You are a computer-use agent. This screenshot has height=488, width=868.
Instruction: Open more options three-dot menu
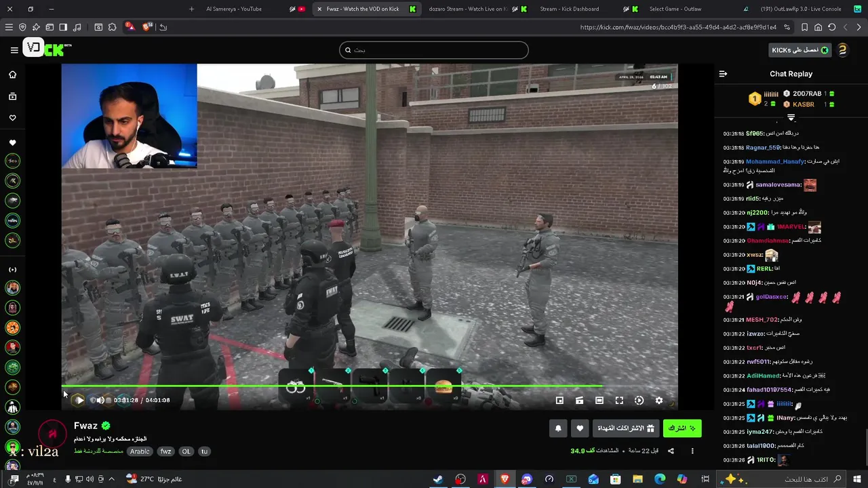pos(692,451)
